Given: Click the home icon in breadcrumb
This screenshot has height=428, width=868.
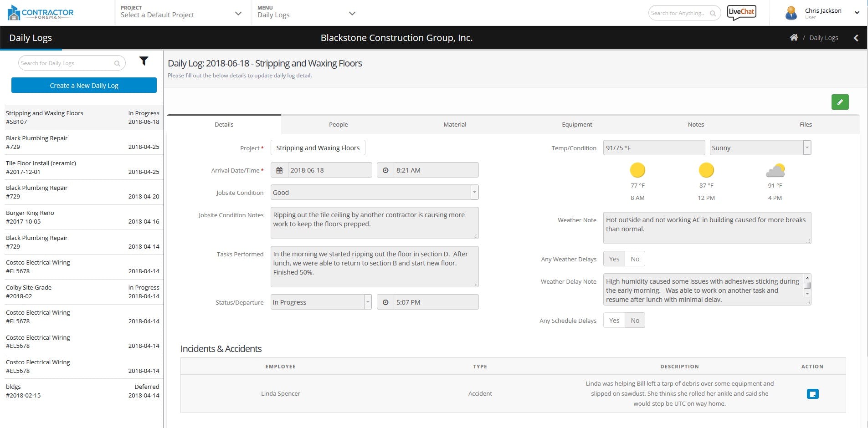Looking at the screenshot, I should click(794, 38).
